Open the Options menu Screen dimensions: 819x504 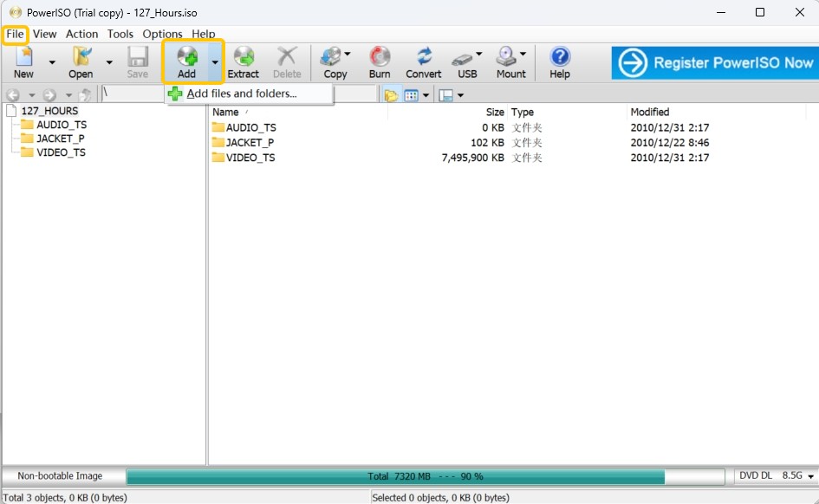click(161, 34)
